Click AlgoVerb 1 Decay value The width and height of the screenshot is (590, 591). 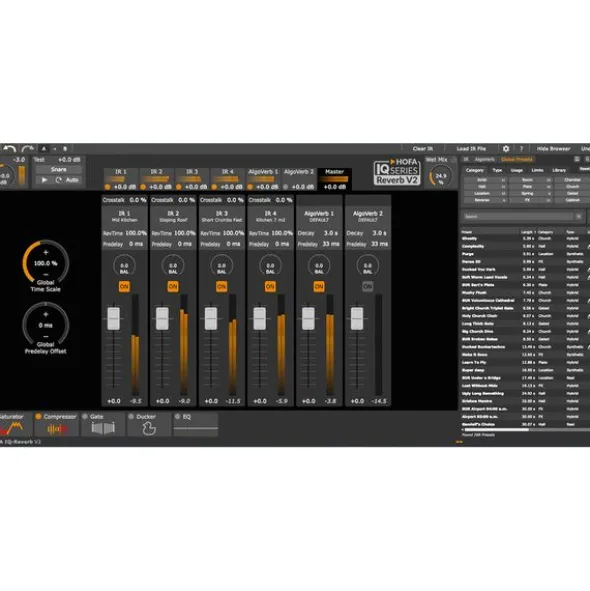(x=331, y=233)
